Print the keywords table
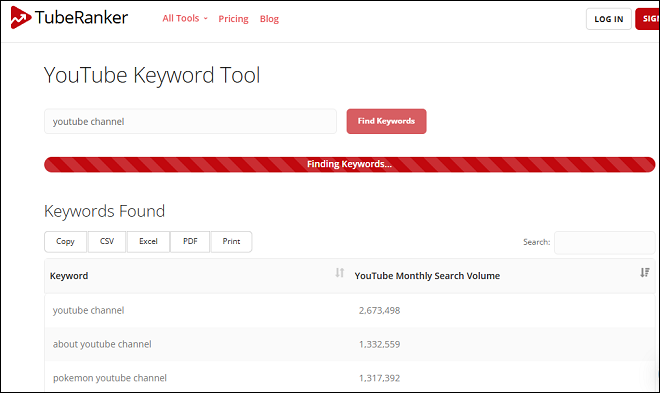 [231, 242]
